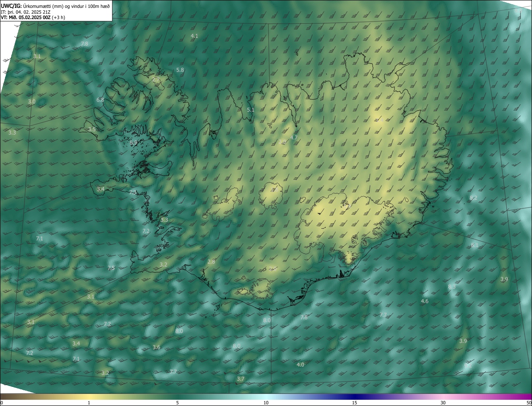Select the 4.0 value label on the map

coord(300,365)
